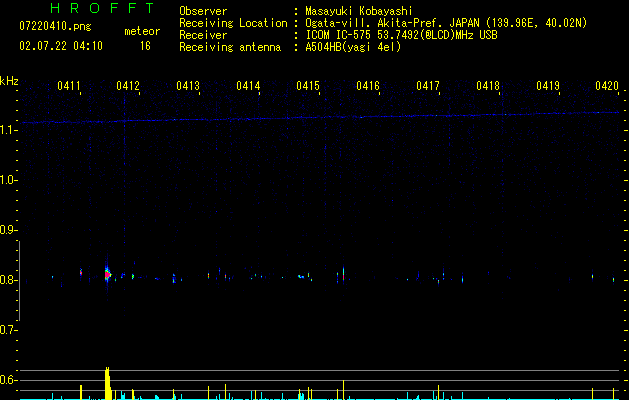629x400 pixels.
Task: Click the meteor count label
Action: (142, 31)
